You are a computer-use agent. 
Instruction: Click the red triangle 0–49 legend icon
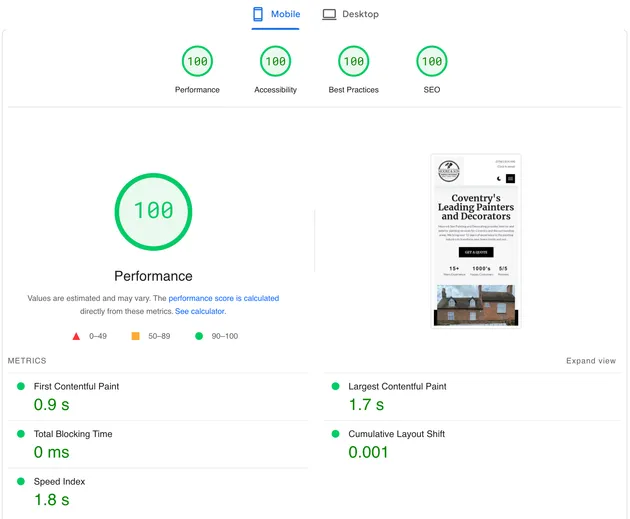point(76,336)
